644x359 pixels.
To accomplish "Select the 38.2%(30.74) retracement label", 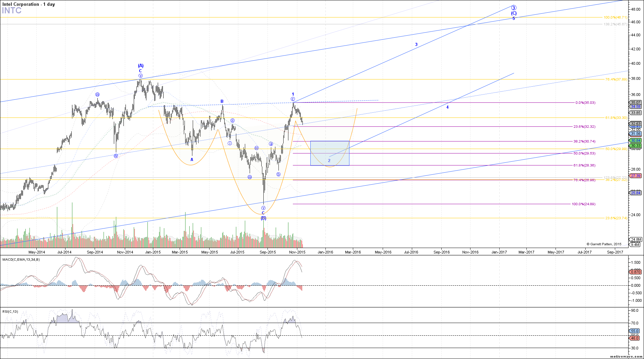I will 584,141.
